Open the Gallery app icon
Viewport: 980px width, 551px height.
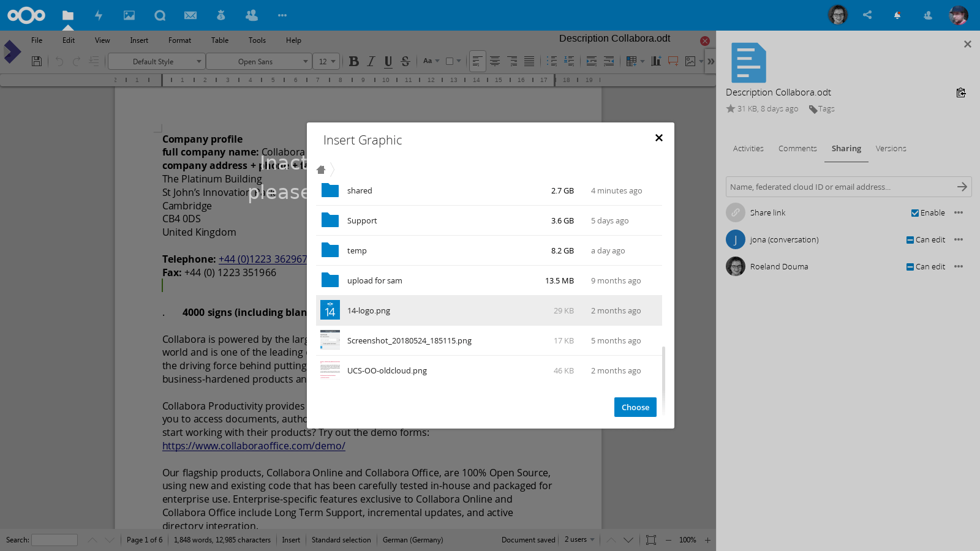coord(129,15)
